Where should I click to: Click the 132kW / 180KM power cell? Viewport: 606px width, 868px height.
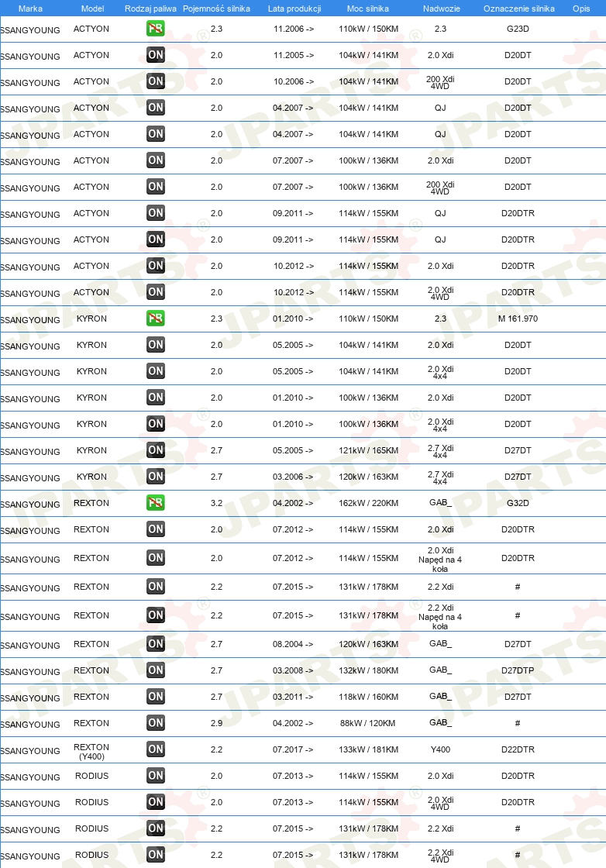pyautogui.click(x=369, y=670)
